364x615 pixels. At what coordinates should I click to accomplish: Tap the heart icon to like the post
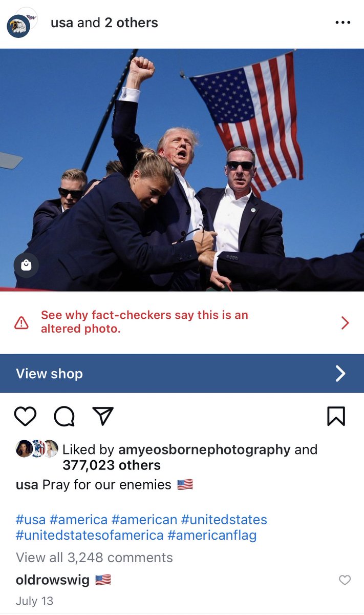tap(25, 416)
